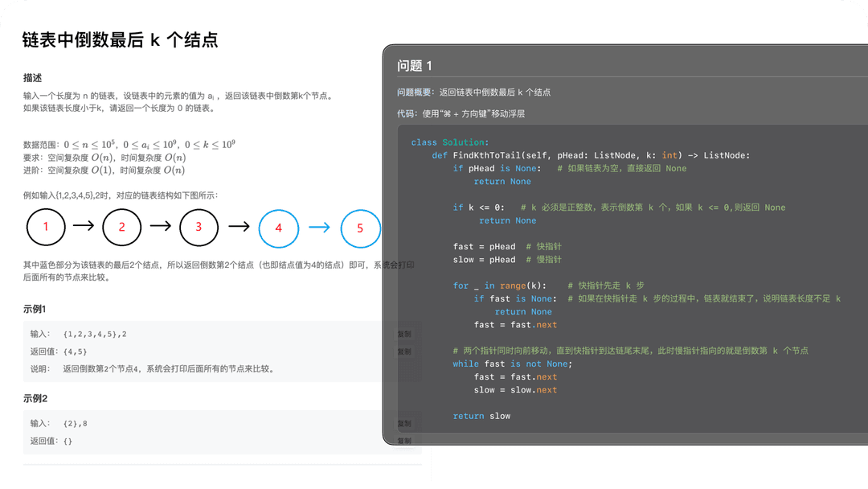Select the blue circle node 5
The width and height of the screenshot is (868, 489).
[x=360, y=228]
